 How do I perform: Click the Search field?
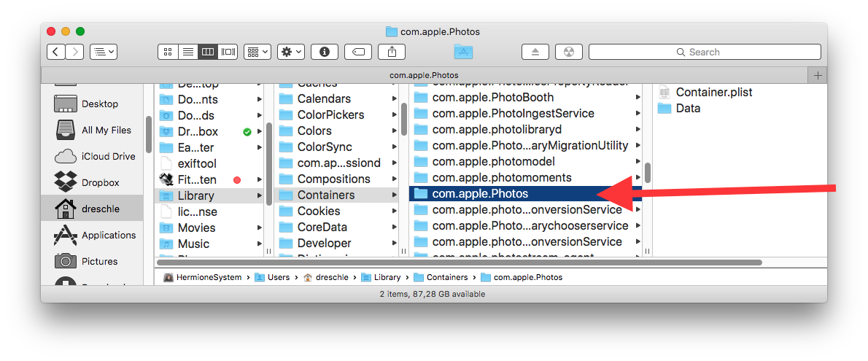tap(705, 52)
